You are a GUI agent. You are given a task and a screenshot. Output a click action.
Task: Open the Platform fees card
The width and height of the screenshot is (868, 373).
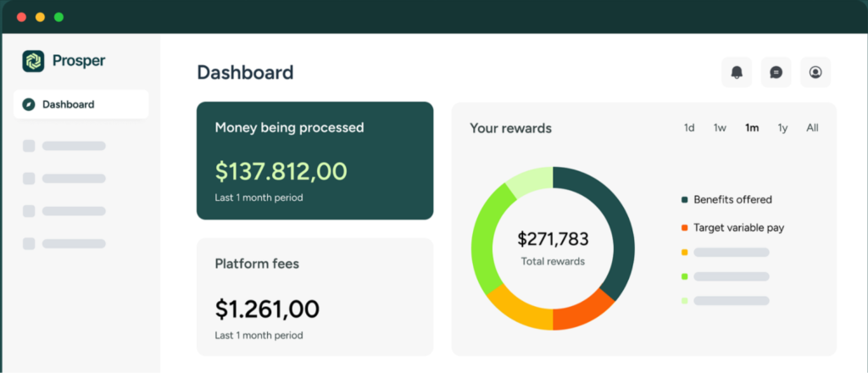[314, 297]
